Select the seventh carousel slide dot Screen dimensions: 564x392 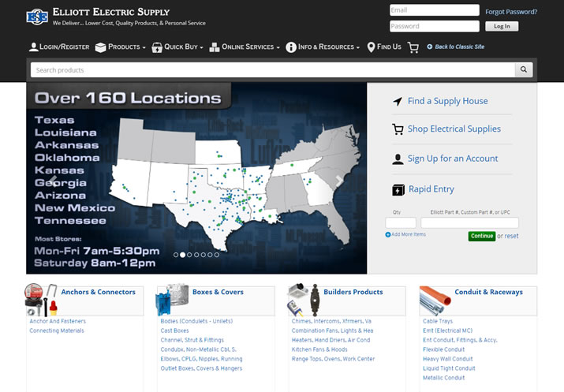[217, 255]
